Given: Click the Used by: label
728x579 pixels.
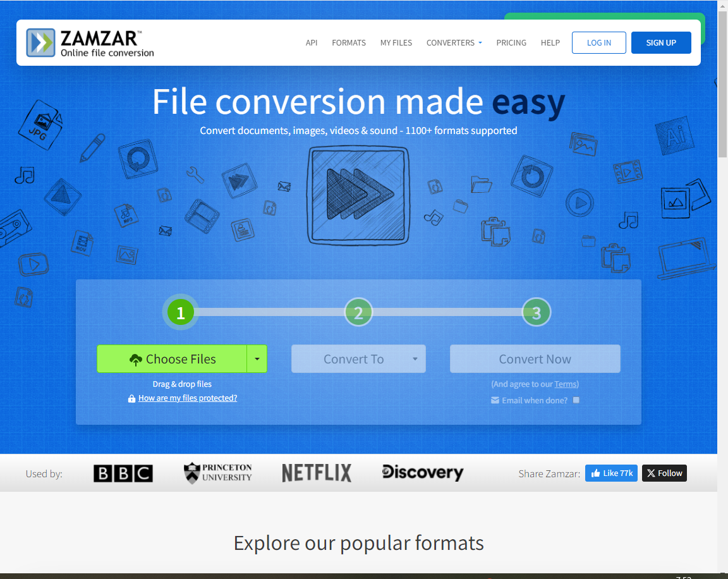Looking at the screenshot, I should 44,473.
